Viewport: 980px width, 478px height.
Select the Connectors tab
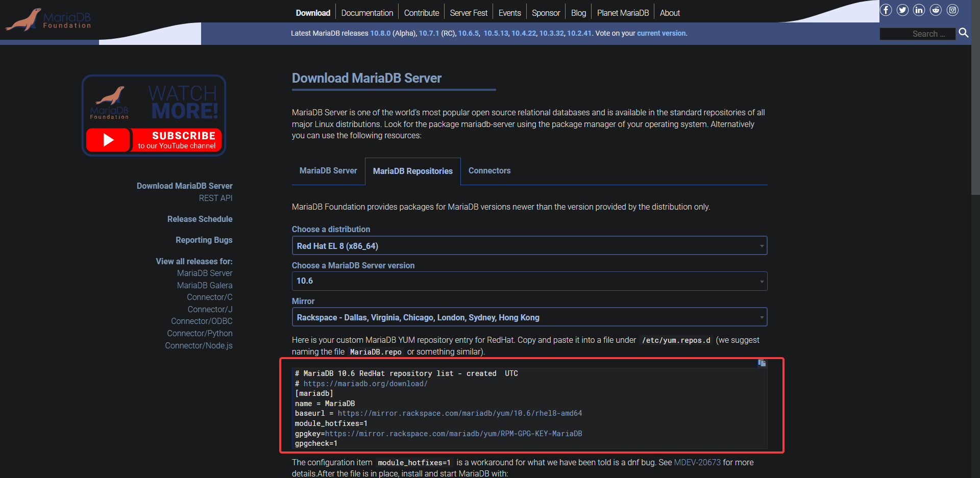point(489,171)
